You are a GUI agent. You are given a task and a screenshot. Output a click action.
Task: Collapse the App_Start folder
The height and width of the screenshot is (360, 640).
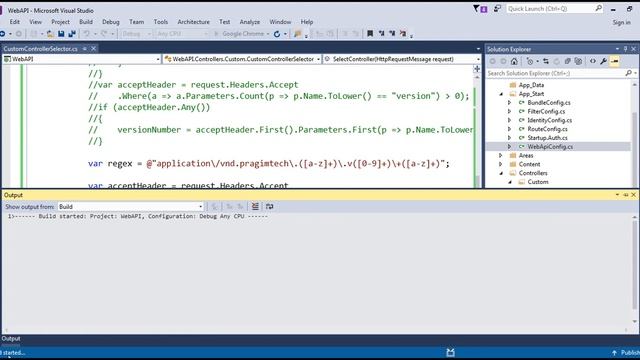(501, 94)
